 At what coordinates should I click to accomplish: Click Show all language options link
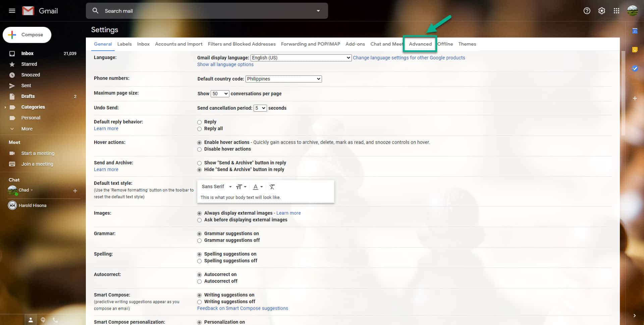click(225, 64)
